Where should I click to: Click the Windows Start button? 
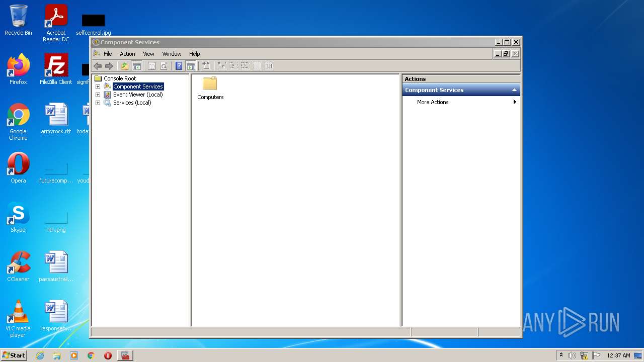[x=14, y=355]
